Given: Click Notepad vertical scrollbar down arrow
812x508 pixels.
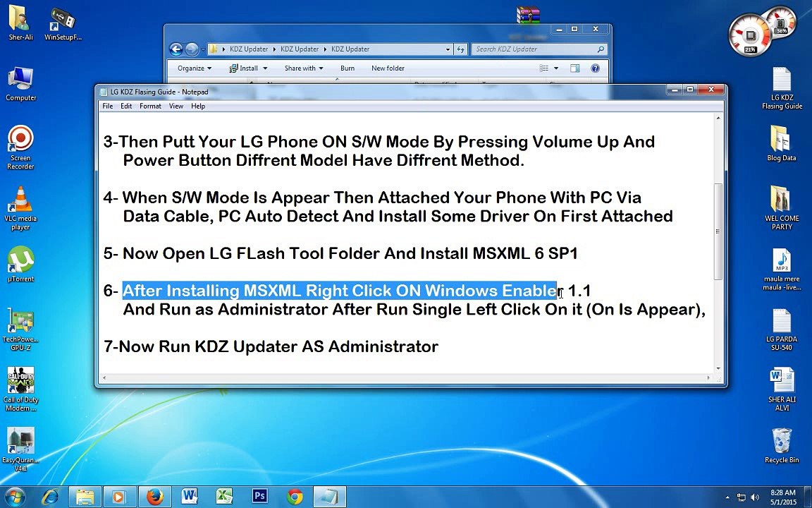Looking at the screenshot, I should pyautogui.click(x=718, y=368).
